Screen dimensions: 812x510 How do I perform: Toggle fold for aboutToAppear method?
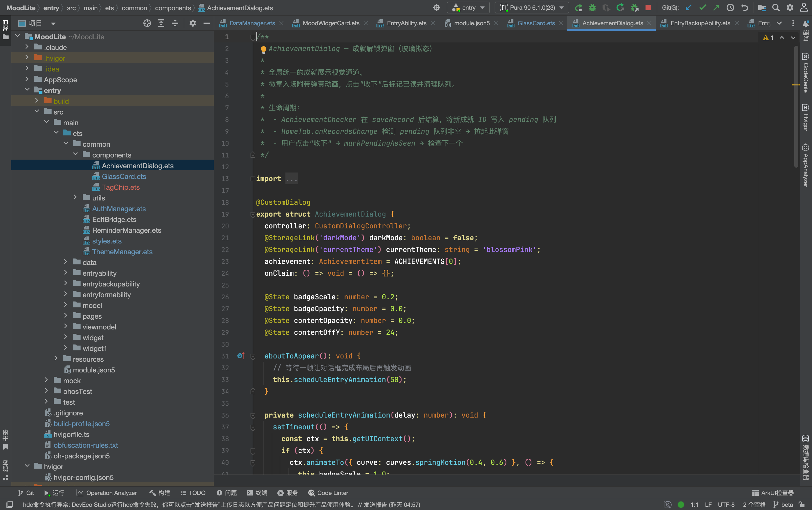point(253,356)
